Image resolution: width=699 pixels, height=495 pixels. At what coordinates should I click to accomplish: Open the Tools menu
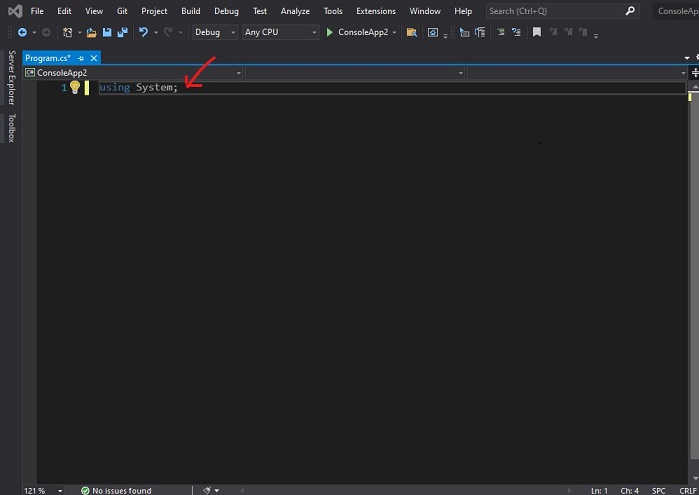tap(333, 11)
